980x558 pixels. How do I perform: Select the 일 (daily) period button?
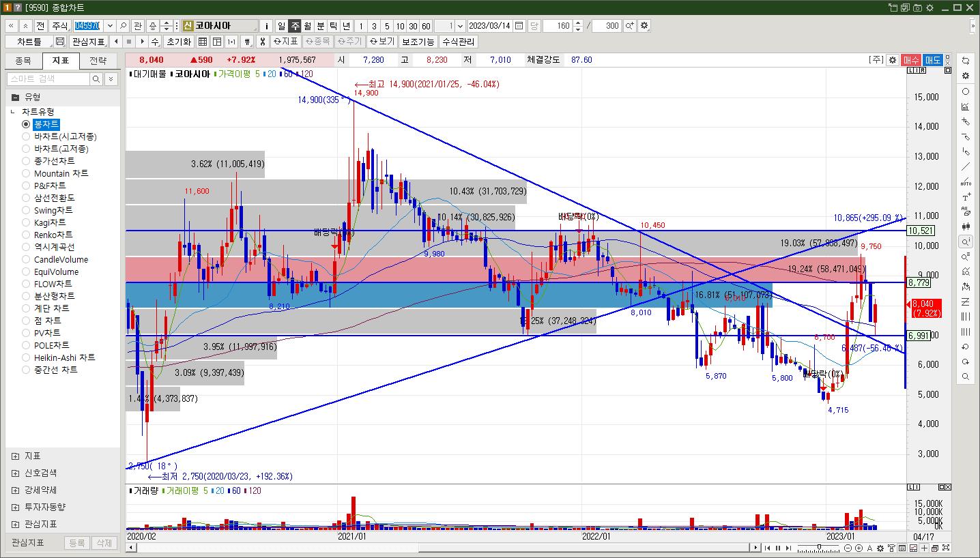coord(281,26)
